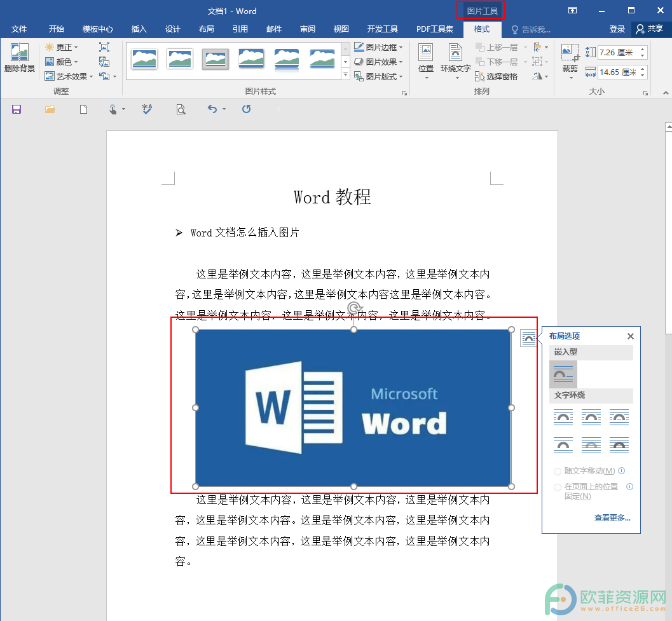Viewport: 672px width, 621px height.
Task: Click the 查看更多... see more link
Action: pyautogui.click(x=612, y=518)
